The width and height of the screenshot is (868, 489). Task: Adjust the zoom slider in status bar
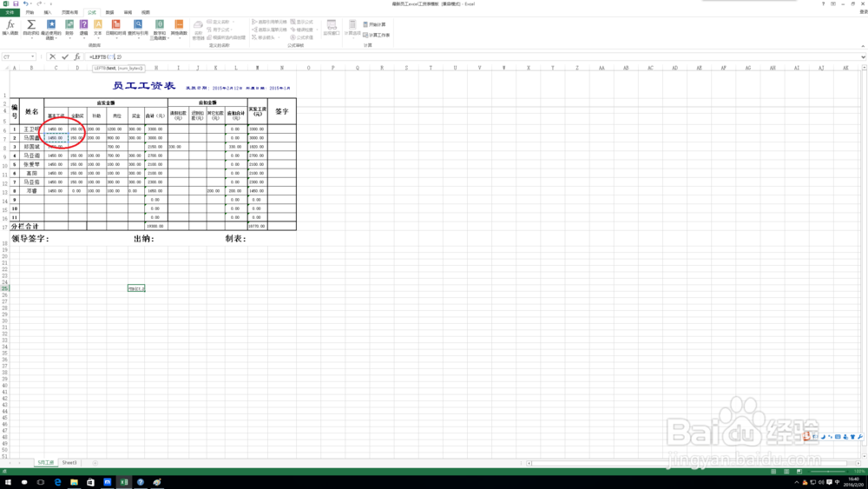[x=828, y=472]
